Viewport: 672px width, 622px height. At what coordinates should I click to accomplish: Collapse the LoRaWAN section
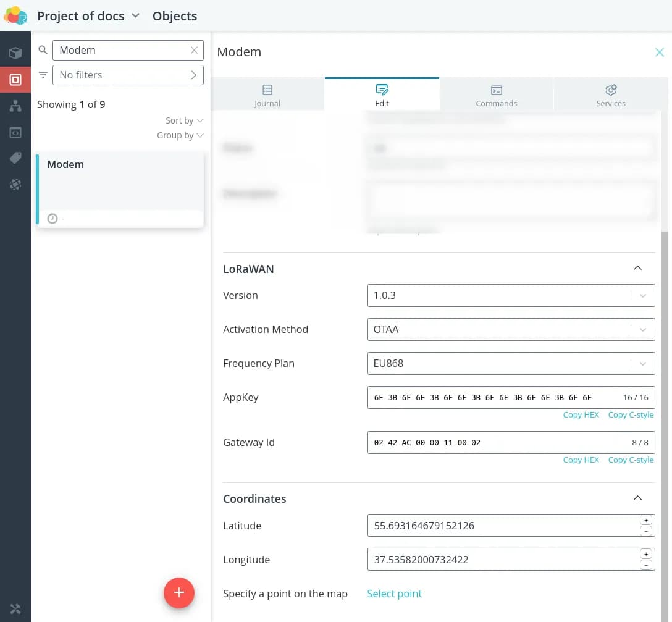point(638,268)
